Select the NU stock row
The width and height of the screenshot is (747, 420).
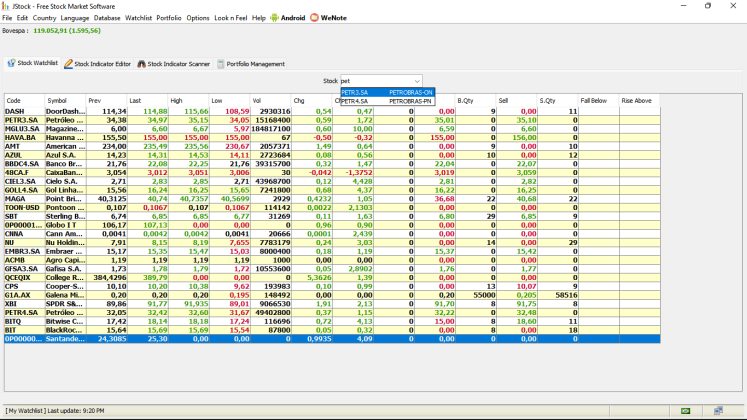(332, 242)
